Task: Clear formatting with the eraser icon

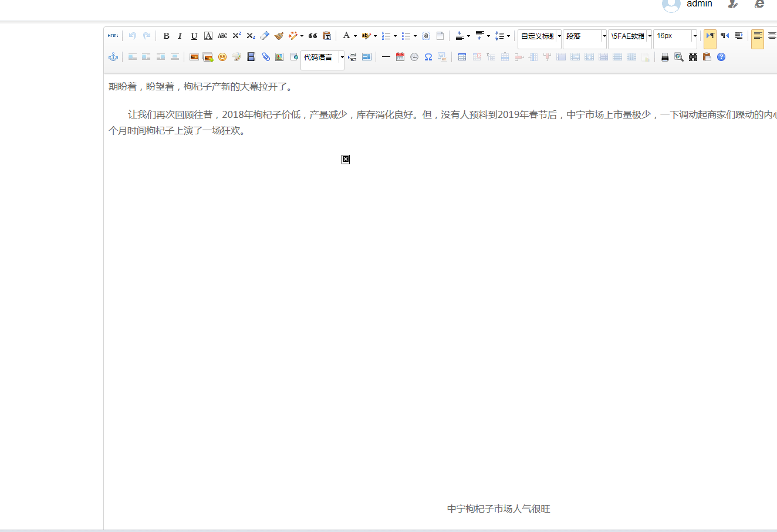Action: pos(265,36)
